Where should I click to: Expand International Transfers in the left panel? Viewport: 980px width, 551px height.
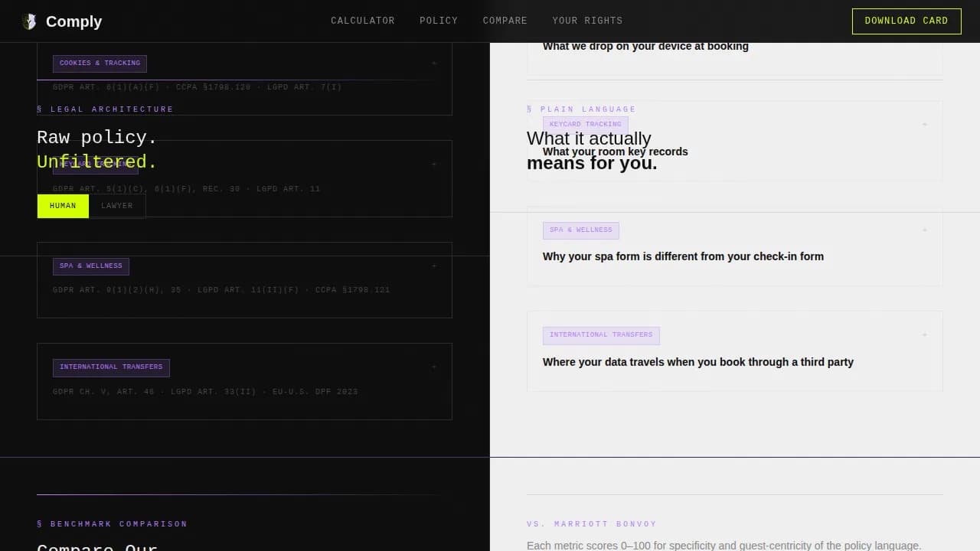click(434, 367)
